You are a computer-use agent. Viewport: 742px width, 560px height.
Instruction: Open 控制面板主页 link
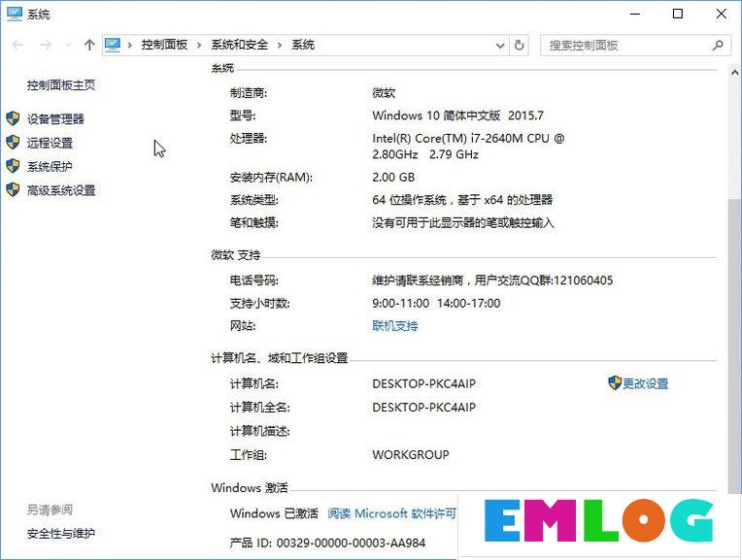(61, 85)
